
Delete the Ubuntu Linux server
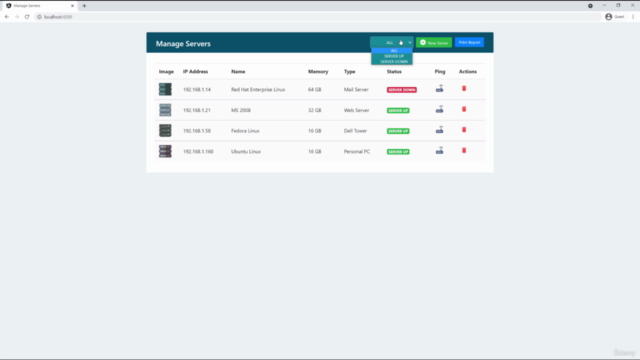[464, 150]
